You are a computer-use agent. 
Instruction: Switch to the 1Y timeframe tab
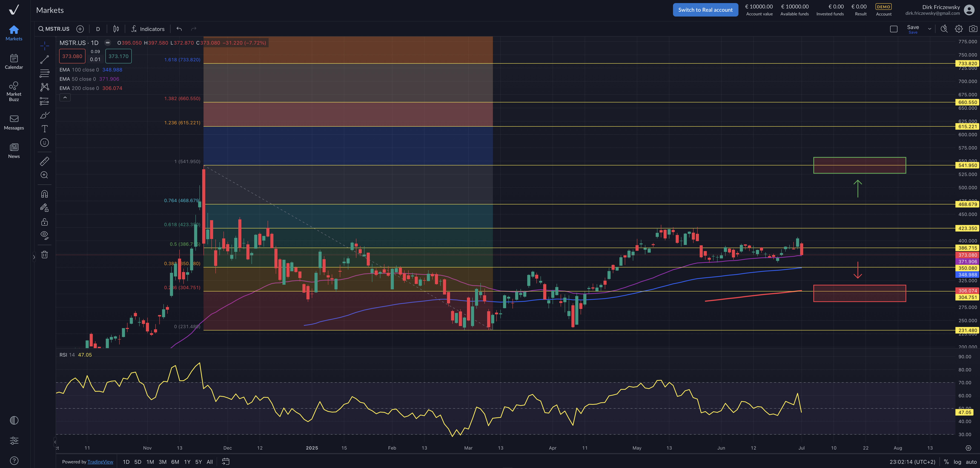click(x=187, y=461)
